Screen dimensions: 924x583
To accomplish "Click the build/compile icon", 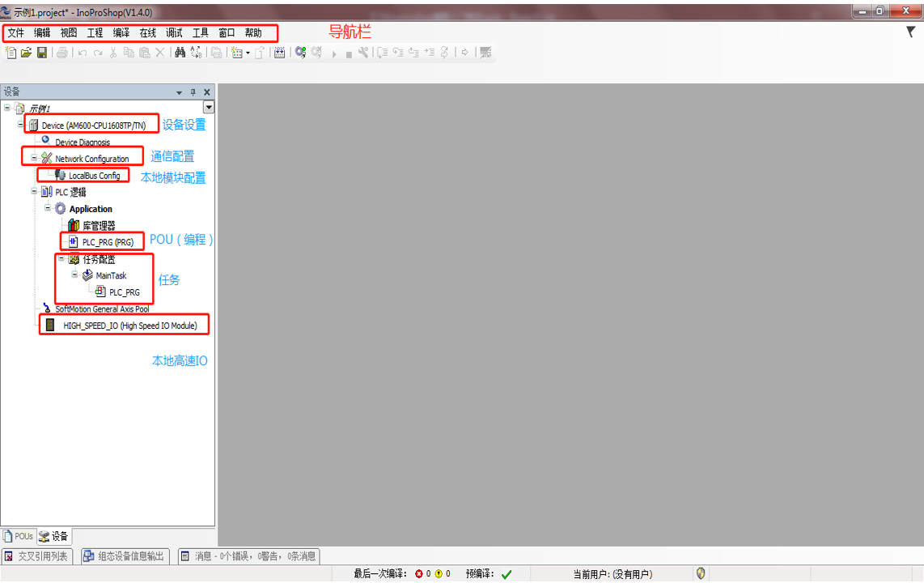I will (x=279, y=53).
